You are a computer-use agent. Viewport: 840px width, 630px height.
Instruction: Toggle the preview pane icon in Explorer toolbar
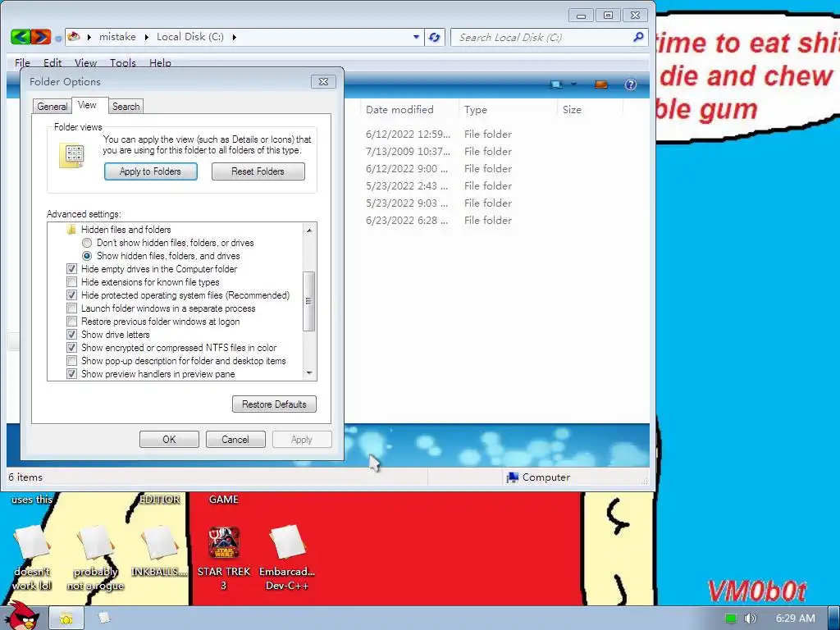coord(601,84)
